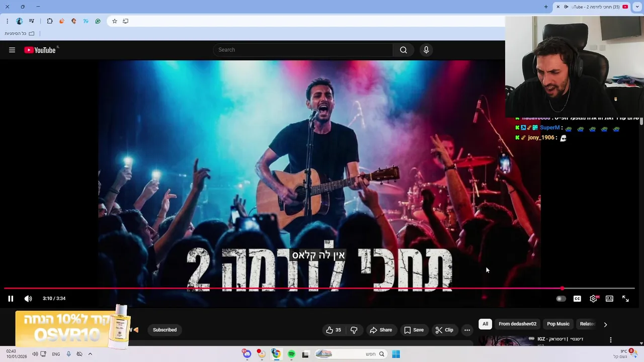Bookmark this page with star
This screenshot has height=362, width=644.
coord(115,21)
